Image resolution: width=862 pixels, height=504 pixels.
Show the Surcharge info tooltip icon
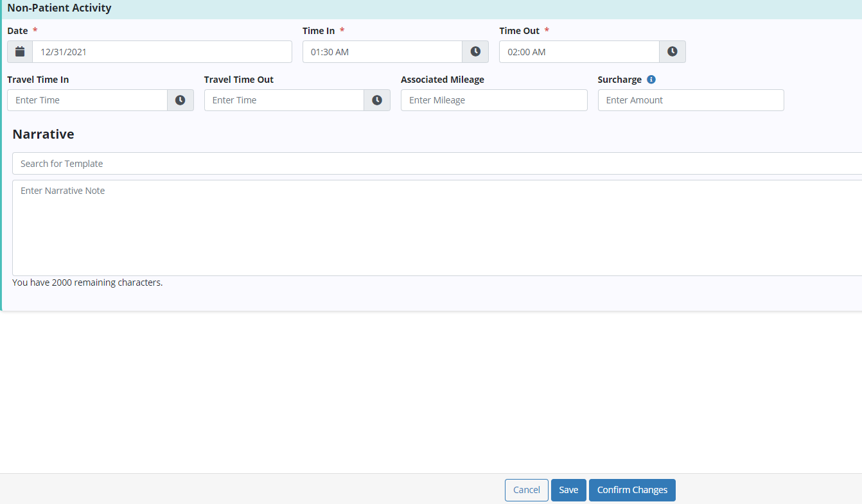point(651,80)
